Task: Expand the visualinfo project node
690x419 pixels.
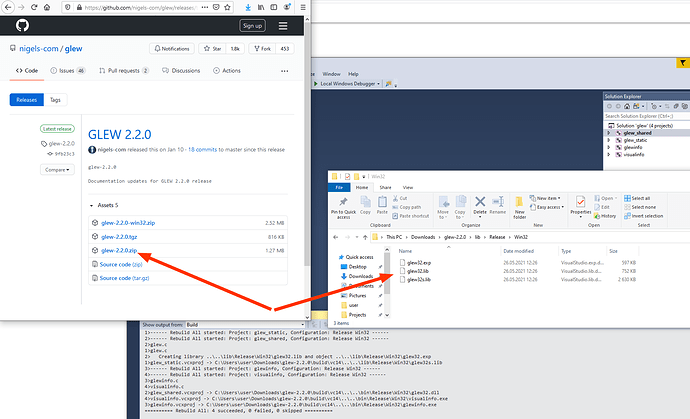Action: tap(609, 154)
